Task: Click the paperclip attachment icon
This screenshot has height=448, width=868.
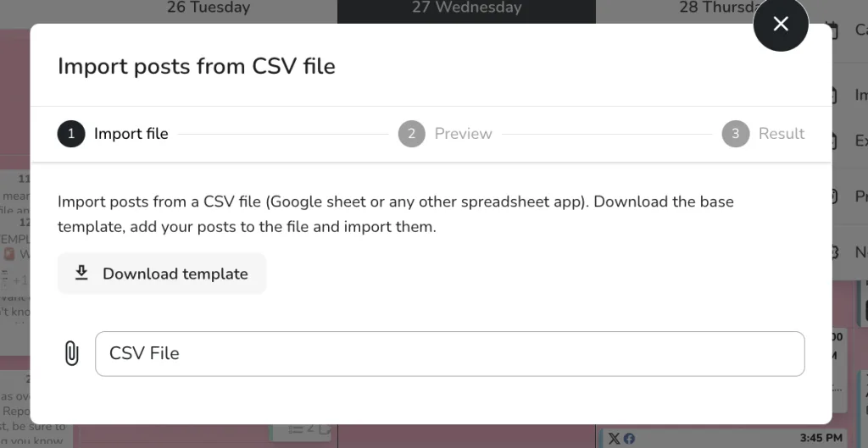Action: 72,353
